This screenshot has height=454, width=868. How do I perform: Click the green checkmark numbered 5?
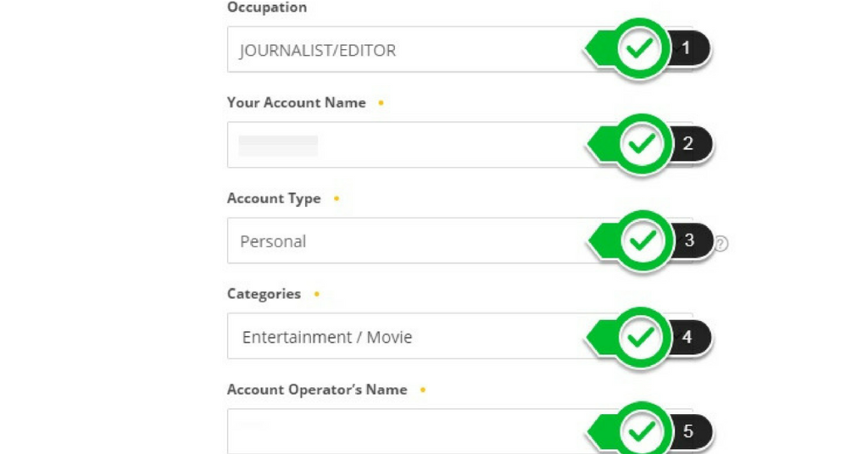point(642,431)
